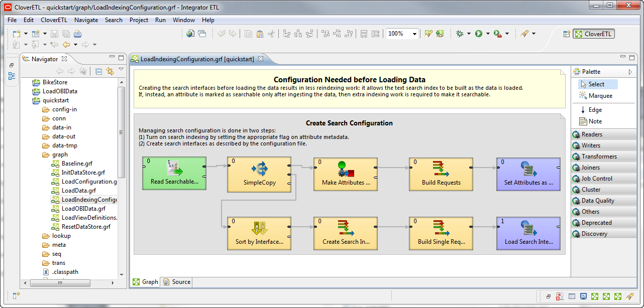Click the Back yellow arrow icon
Image resolution: width=644 pixels, height=308 pixels.
pos(66,45)
